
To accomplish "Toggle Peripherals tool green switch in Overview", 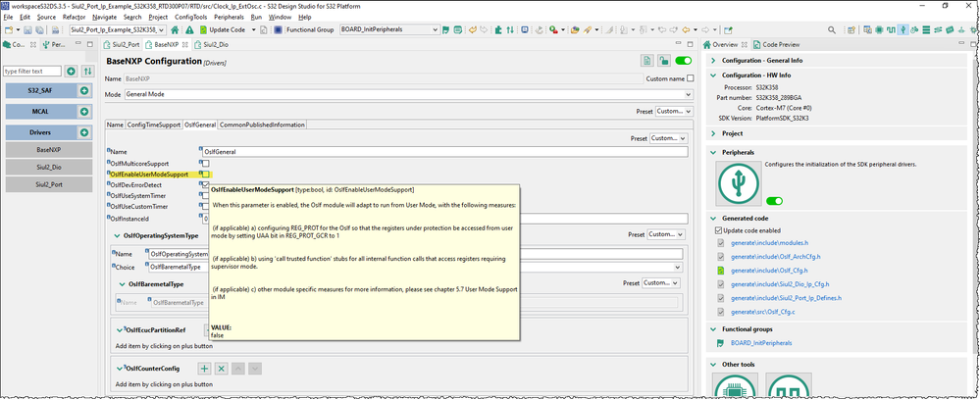I will [774, 201].
